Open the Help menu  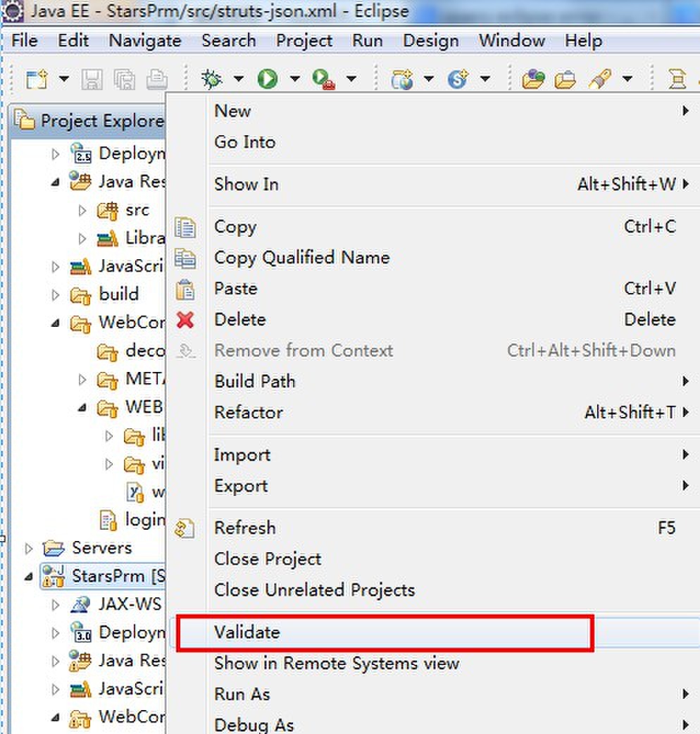[x=583, y=41]
